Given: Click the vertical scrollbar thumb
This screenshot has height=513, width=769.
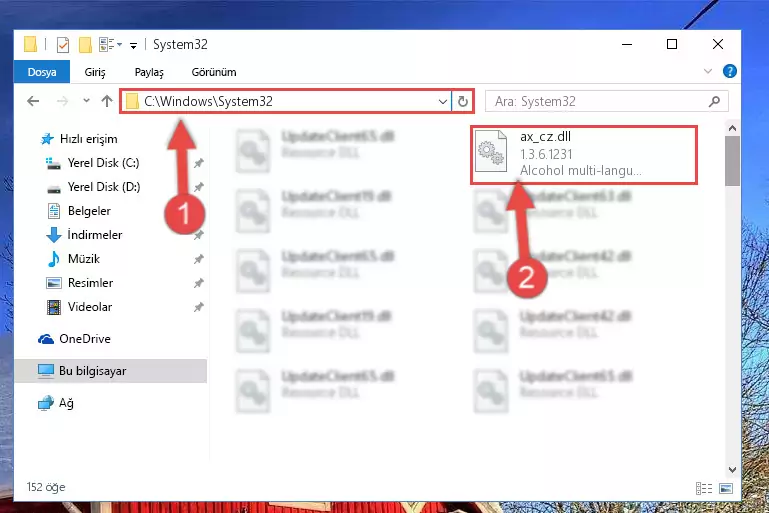Looking at the screenshot, I should pyautogui.click(x=732, y=161).
